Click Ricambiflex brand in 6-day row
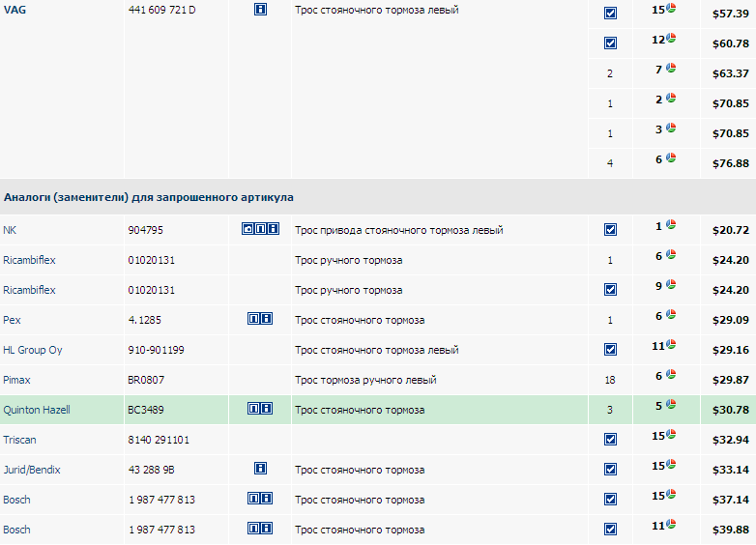756x545 pixels. pos(29,260)
